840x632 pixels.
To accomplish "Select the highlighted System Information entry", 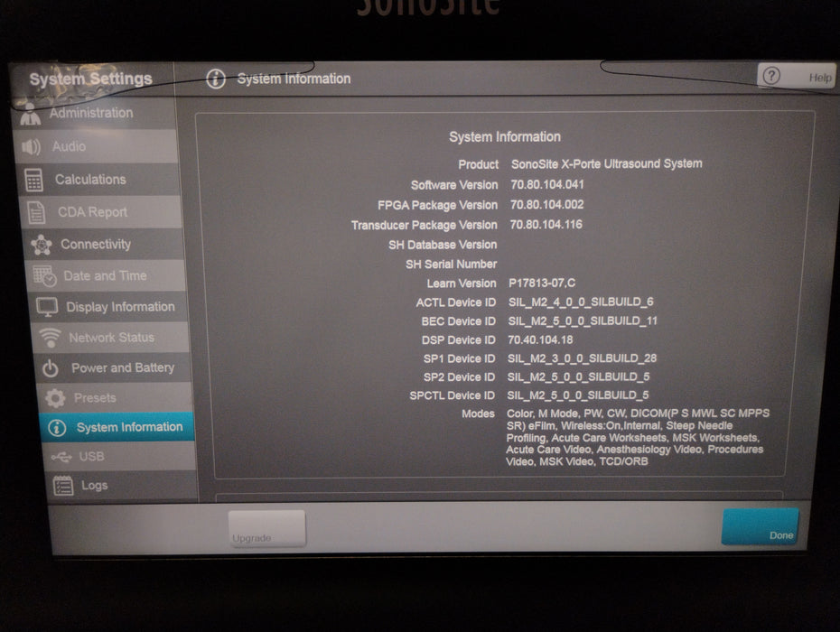I will pos(117,427).
